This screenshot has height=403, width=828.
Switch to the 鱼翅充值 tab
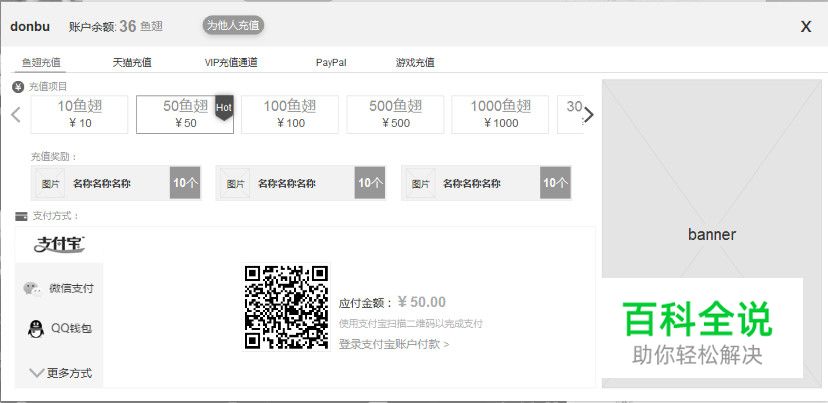pyautogui.click(x=41, y=62)
